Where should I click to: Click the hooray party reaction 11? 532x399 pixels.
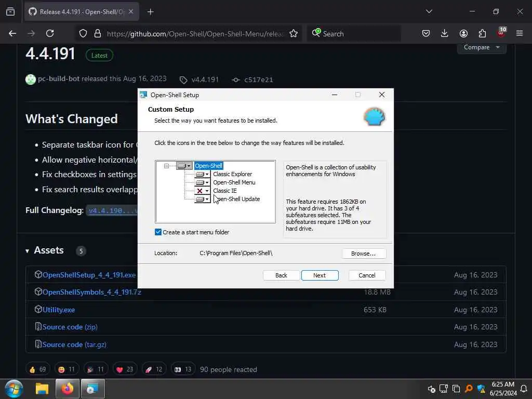(96, 369)
